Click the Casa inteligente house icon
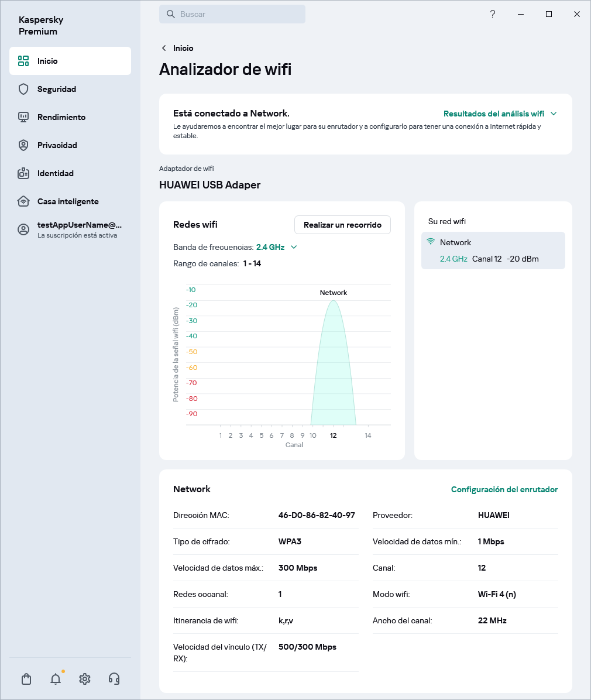 (23, 201)
